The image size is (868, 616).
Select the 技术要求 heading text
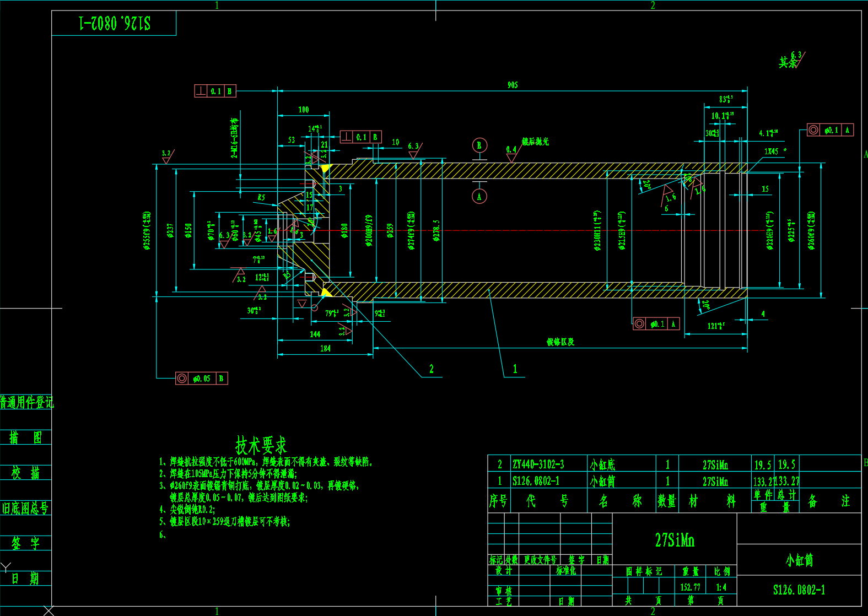[261, 445]
